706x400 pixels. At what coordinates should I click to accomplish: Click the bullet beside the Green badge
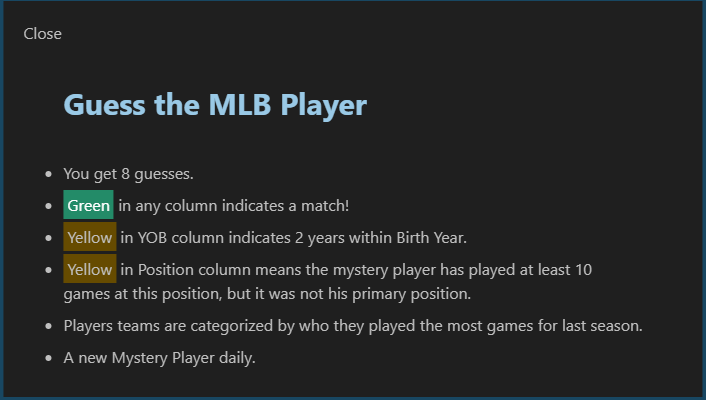pos(48,206)
